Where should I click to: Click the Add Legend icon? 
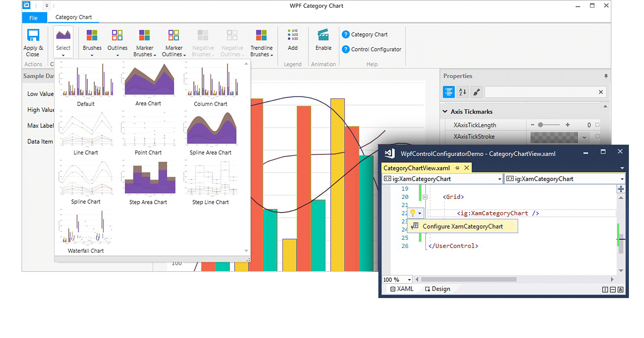click(292, 35)
